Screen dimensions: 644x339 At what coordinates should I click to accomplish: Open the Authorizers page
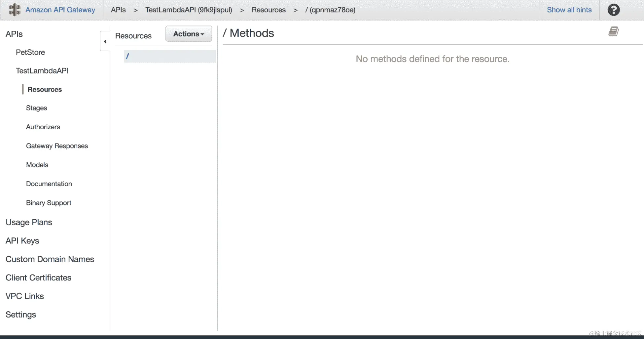coord(43,127)
